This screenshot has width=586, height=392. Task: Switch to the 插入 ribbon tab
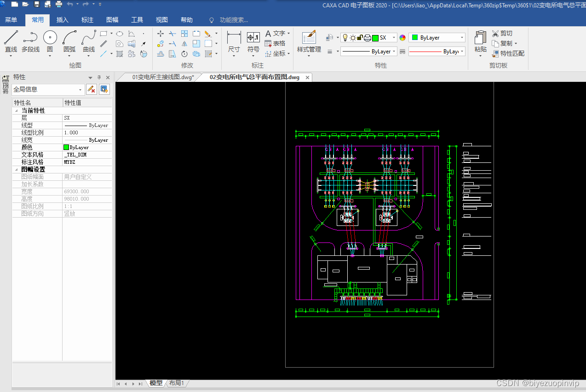coord(63,20)
